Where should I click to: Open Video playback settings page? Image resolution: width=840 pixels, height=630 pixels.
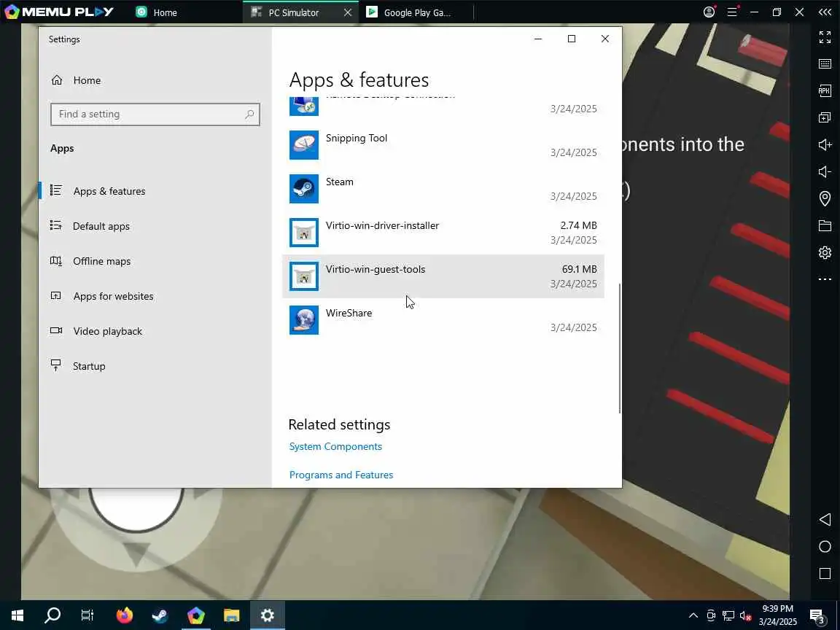108,331
